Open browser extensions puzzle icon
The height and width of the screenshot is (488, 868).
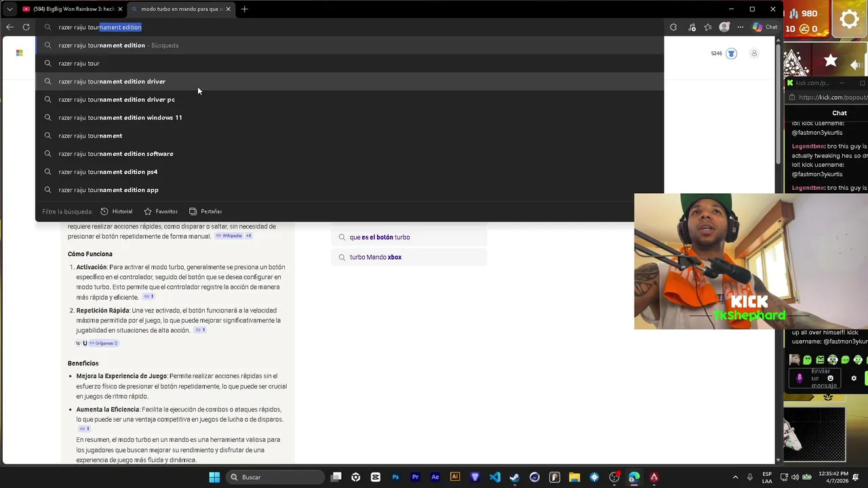[x=673, y=27]
